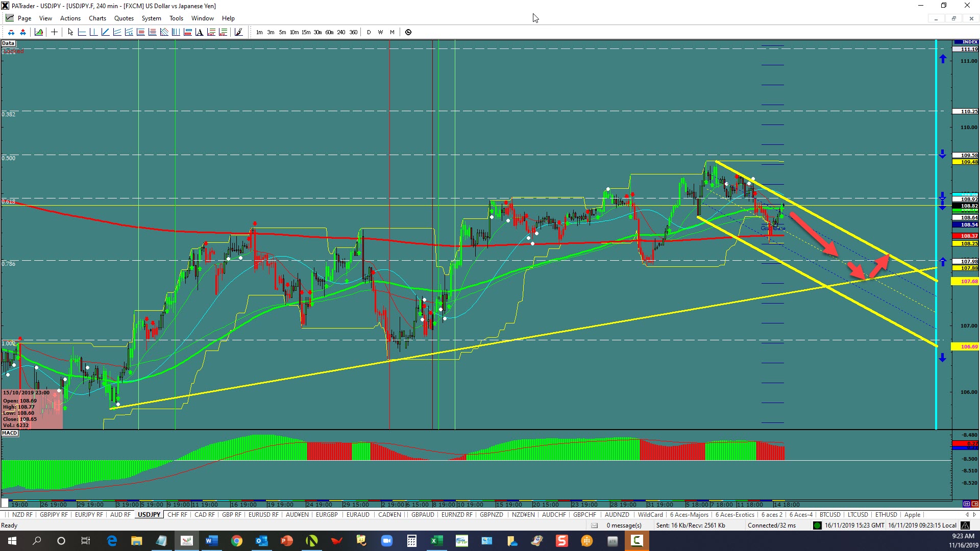This screenshot has width=980, height=551.
Task: Open the chart indicators icon
Action: pyautogui.click(x=39, y=32)
